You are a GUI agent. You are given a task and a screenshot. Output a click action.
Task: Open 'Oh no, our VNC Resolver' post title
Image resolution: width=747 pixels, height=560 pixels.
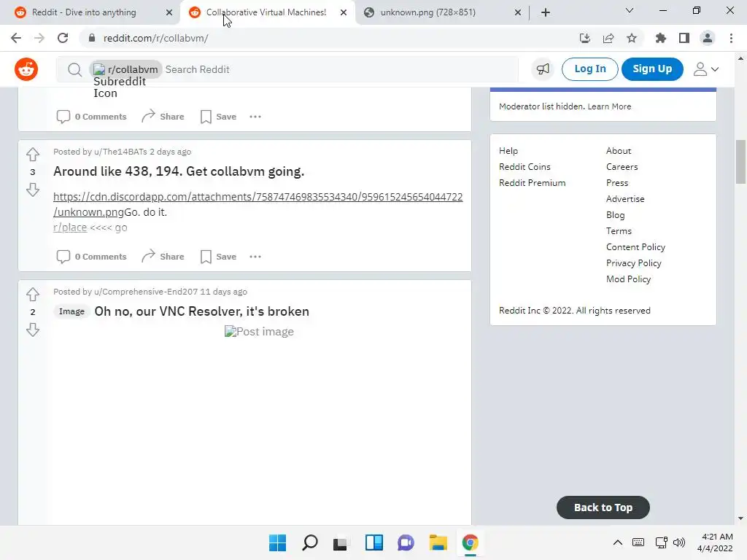coord(201,311)
